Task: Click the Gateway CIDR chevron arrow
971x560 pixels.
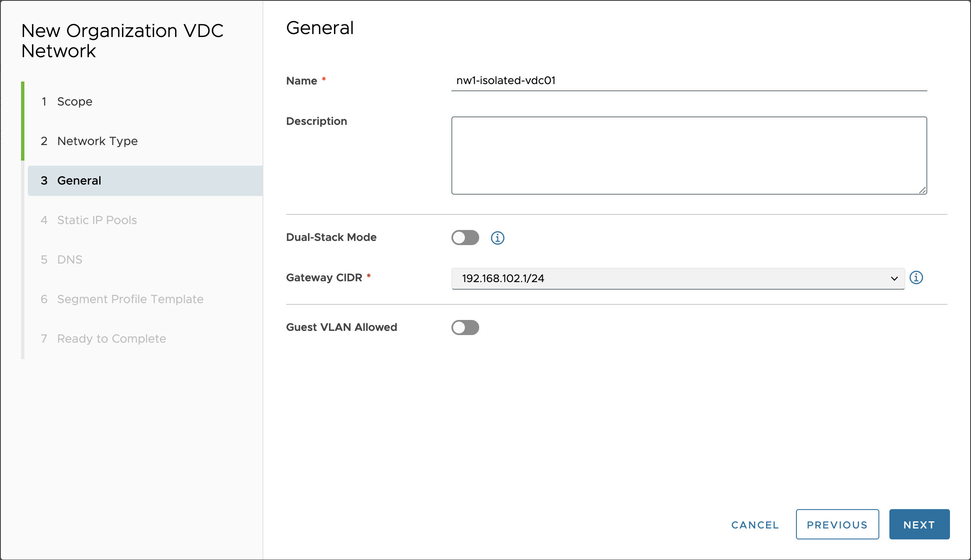Action: tap(894, 279)
